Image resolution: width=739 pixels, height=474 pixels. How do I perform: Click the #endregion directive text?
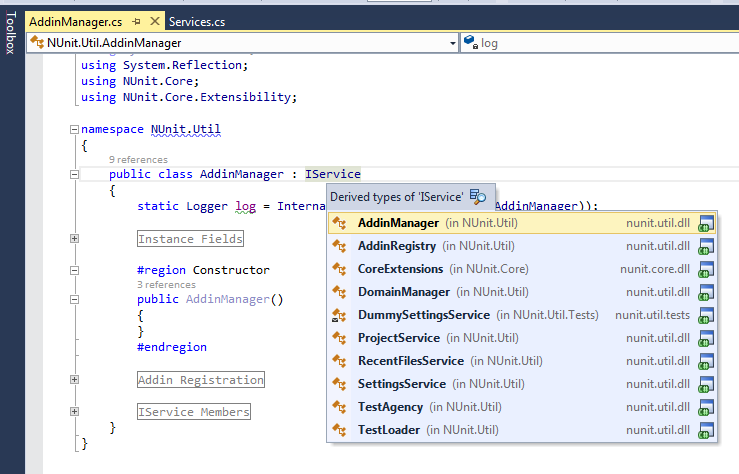(x=172, y=347)
